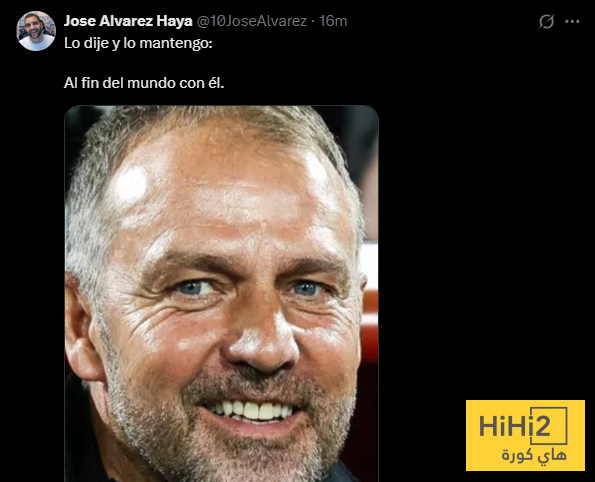The width and height of the screenshot is (595, 482).
Task: Open the Jose Alvarez Haya display name
Action: pos(128,21)
